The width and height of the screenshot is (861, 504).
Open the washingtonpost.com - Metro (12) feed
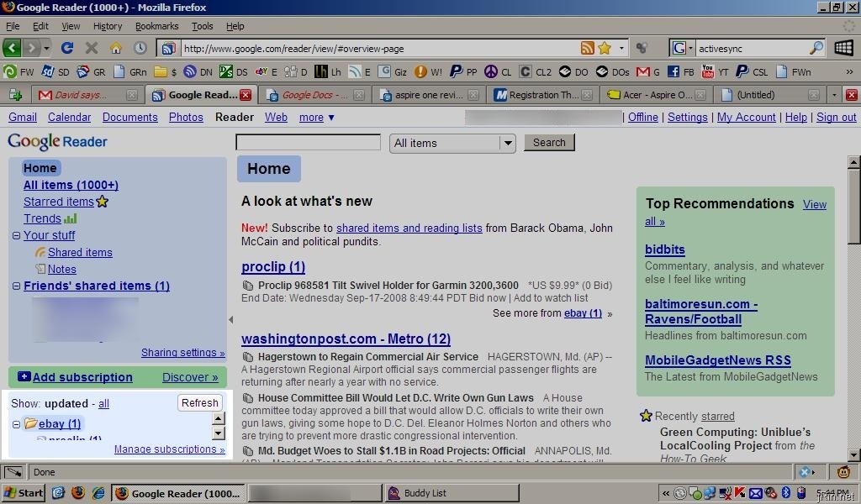pyautogui.click(x=346, y=339)
